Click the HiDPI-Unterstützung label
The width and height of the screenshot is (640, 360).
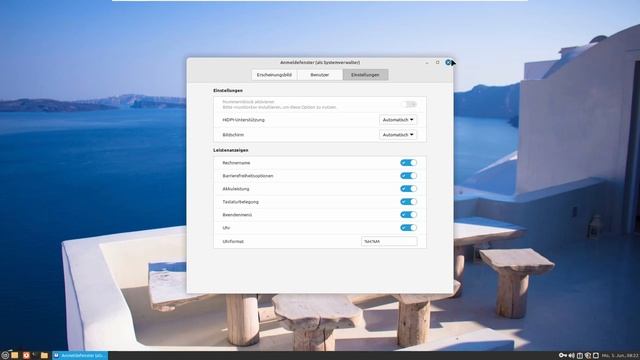[243, 120]
